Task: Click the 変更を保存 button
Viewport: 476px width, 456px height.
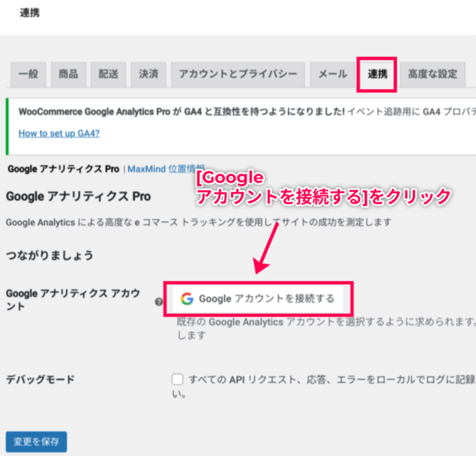Action: click(36, 441)
